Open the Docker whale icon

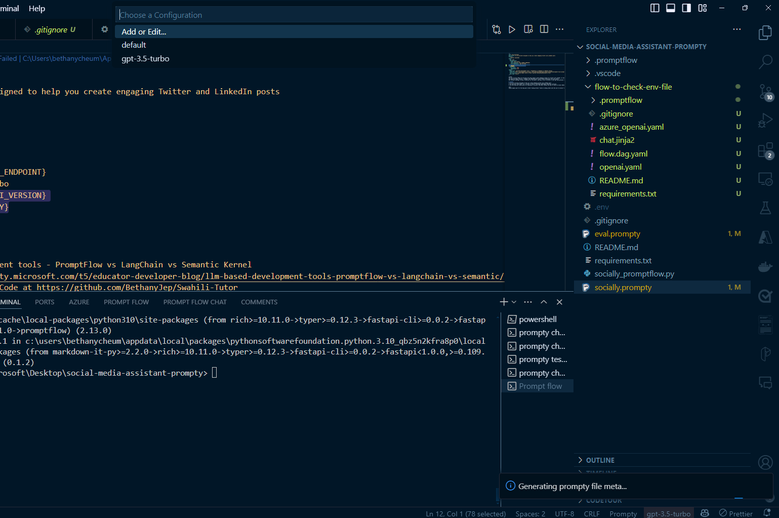(765, 267)
